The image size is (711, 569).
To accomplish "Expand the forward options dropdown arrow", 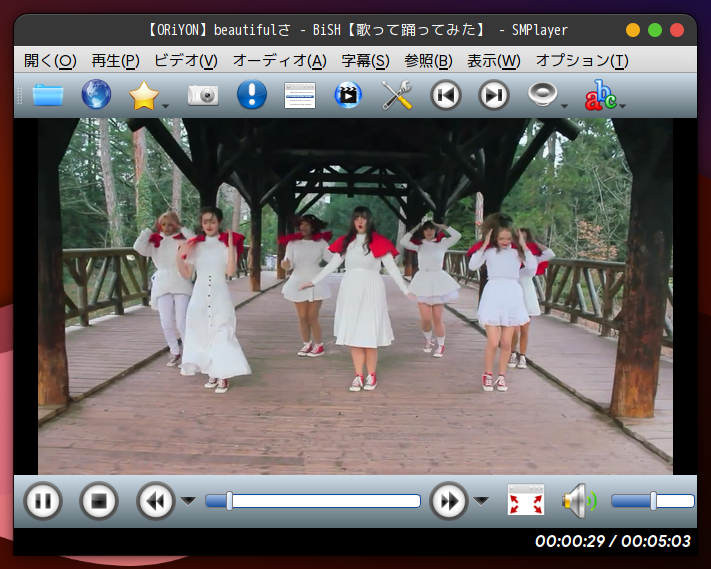I will (481, 501).
